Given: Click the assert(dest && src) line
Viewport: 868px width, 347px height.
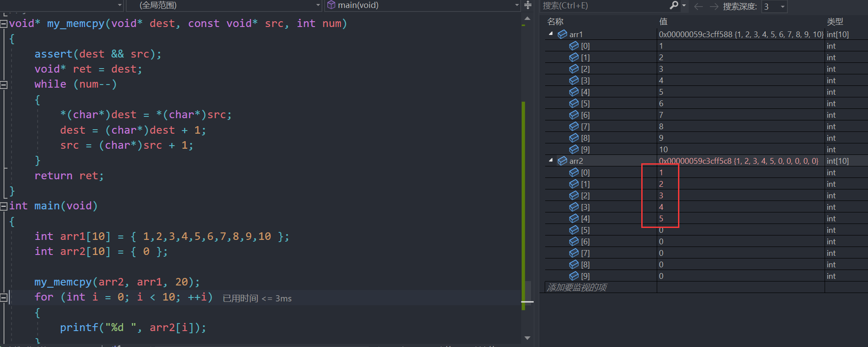Looking at the screenshot, I should [98, 54].
